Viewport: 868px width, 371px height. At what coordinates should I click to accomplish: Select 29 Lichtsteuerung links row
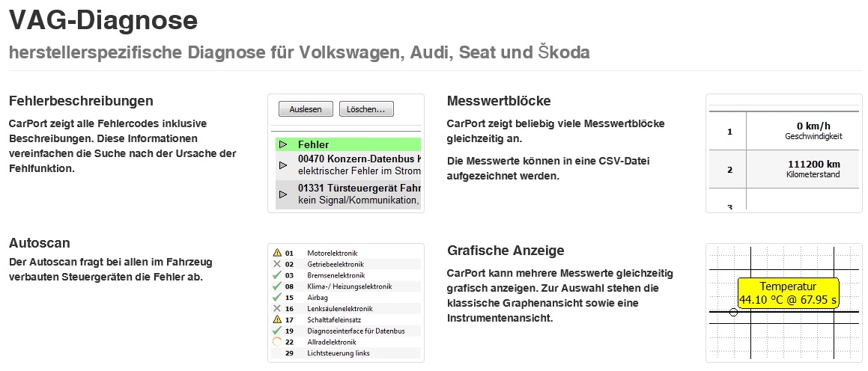pos(347,353)
